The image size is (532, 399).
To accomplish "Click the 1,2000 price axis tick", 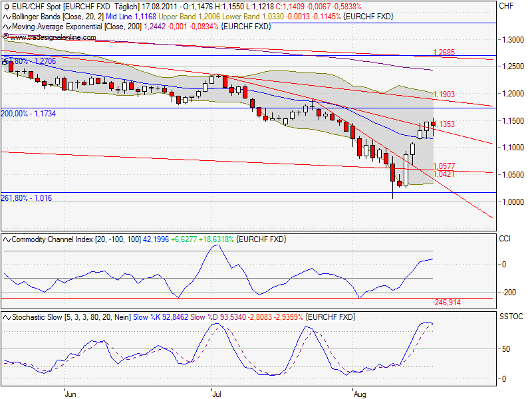I will [513, 94].
